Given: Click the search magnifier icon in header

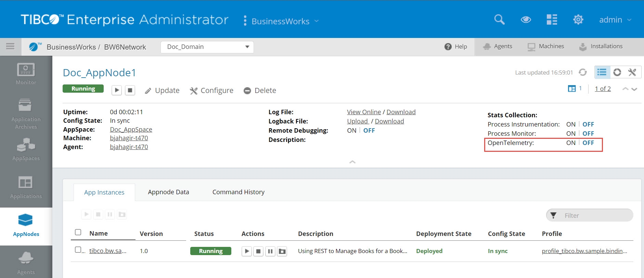Looking at the screenshot, I should (499, 19).
